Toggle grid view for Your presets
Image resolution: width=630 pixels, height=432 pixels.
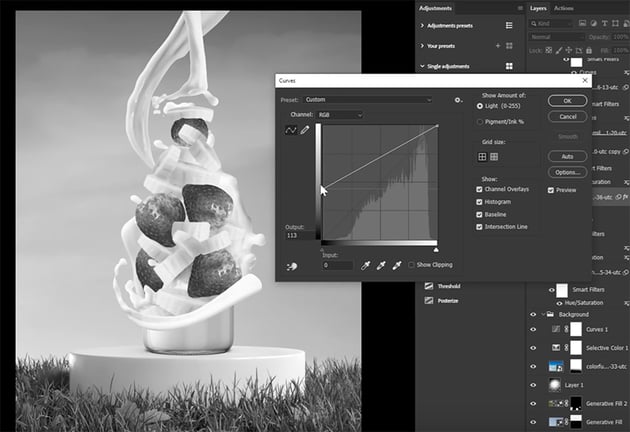point(509,46)
